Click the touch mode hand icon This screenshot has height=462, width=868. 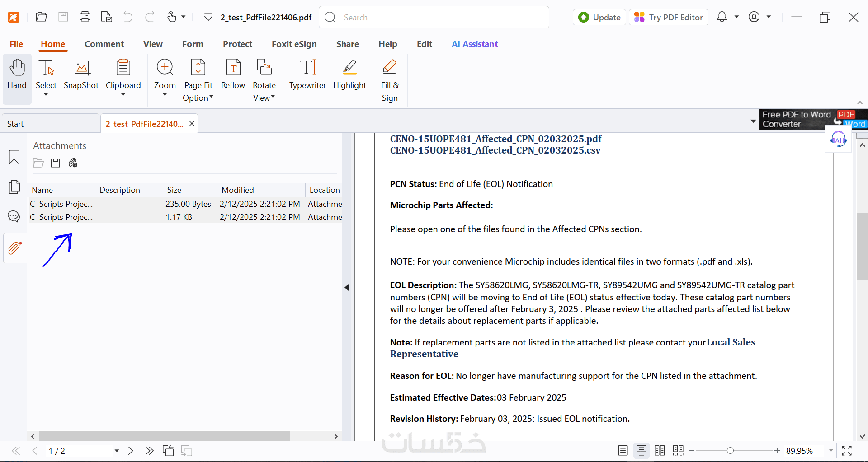(172, 17)
